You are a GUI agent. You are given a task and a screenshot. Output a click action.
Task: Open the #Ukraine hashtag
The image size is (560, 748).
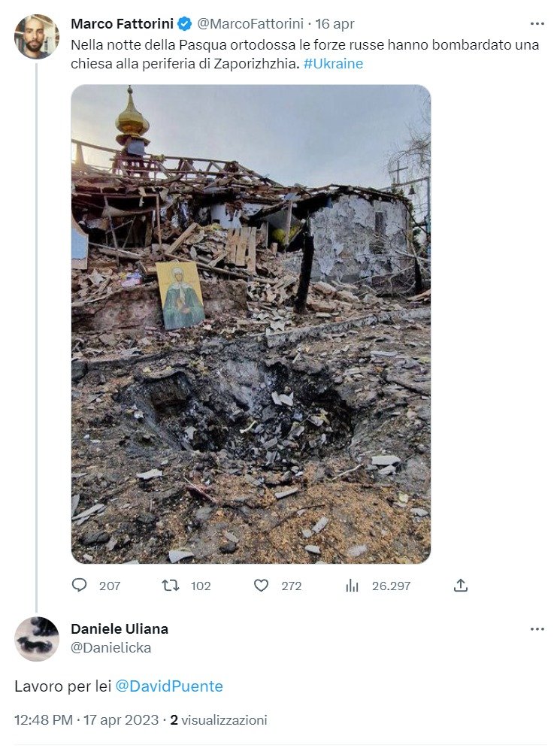[333, 63]
